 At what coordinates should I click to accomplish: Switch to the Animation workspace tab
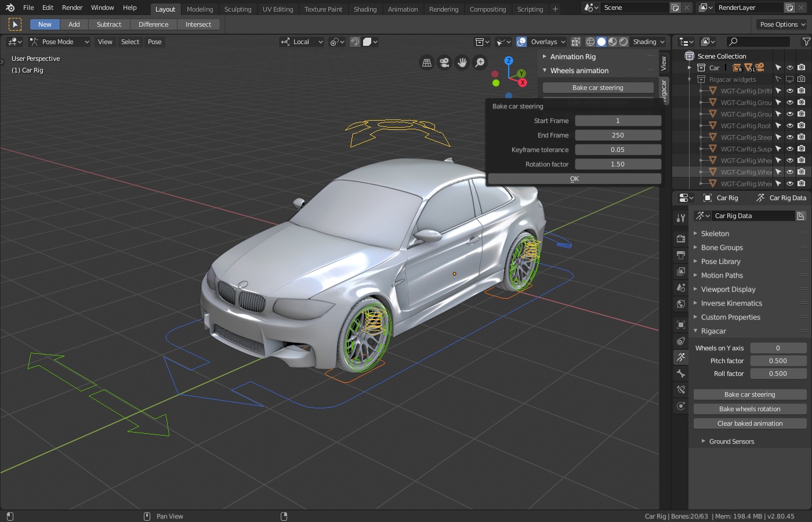(x=403, y=9)
